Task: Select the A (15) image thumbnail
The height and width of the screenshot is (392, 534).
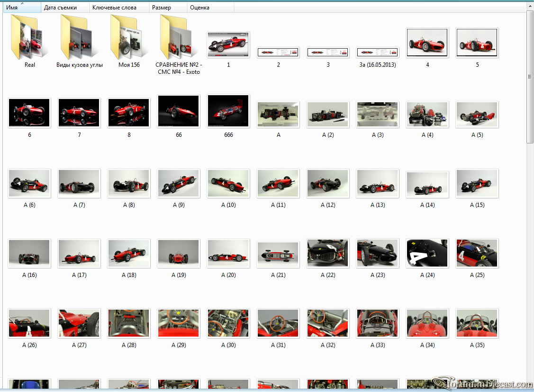Action: coord(477,183)
